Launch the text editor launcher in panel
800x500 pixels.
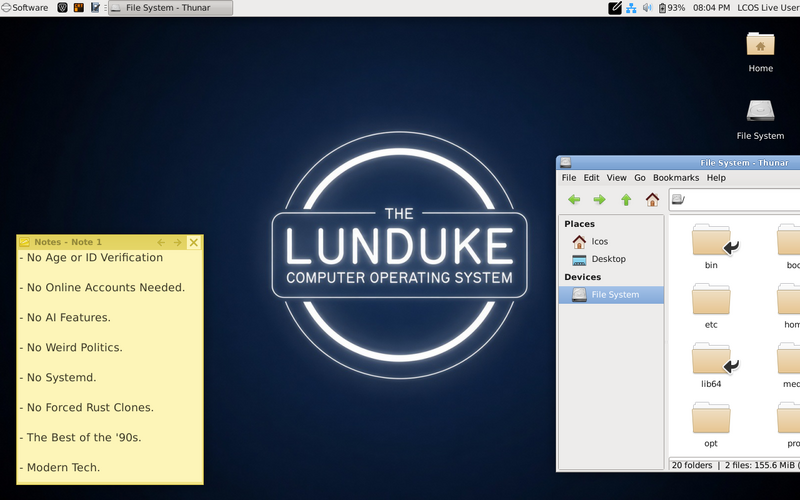[95, 8]
